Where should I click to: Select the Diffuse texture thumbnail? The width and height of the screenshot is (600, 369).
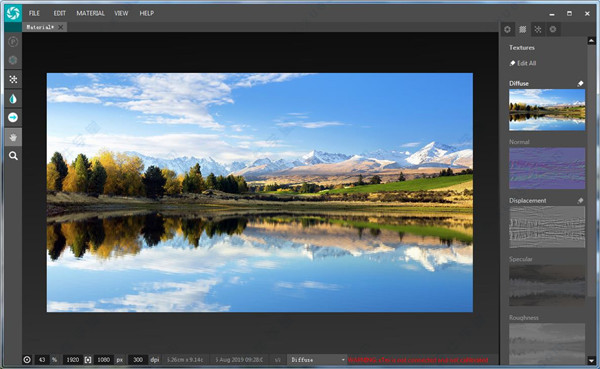pos(547,110)
